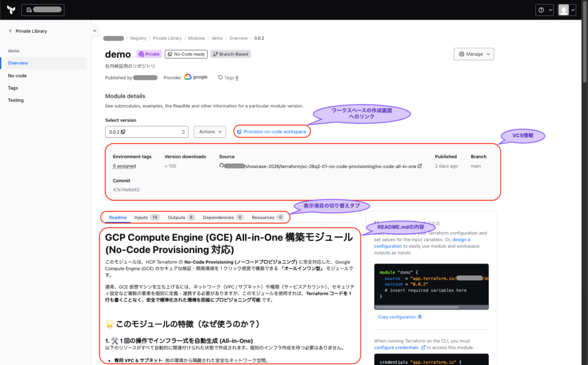The height and width of the screenshot is (365, 588).
Task: Click the HashiCorp Terraform logo
Action: [11, 10]
